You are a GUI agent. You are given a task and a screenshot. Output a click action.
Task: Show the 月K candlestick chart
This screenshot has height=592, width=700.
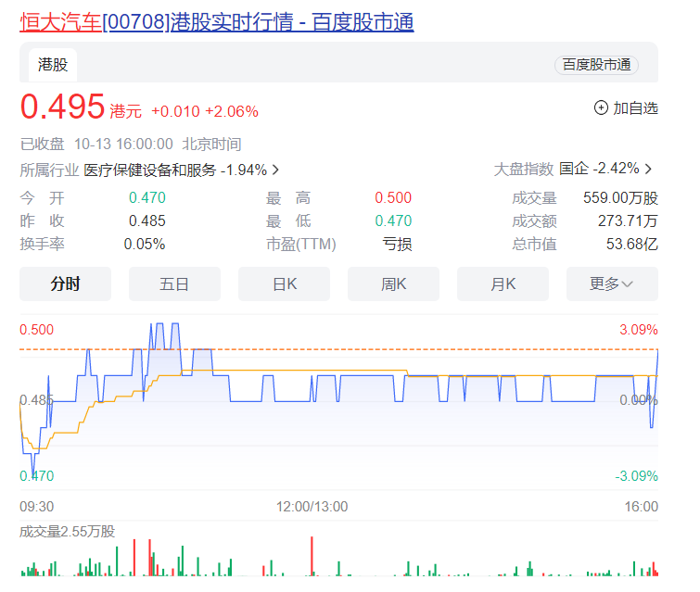click(x=503, y=283)
